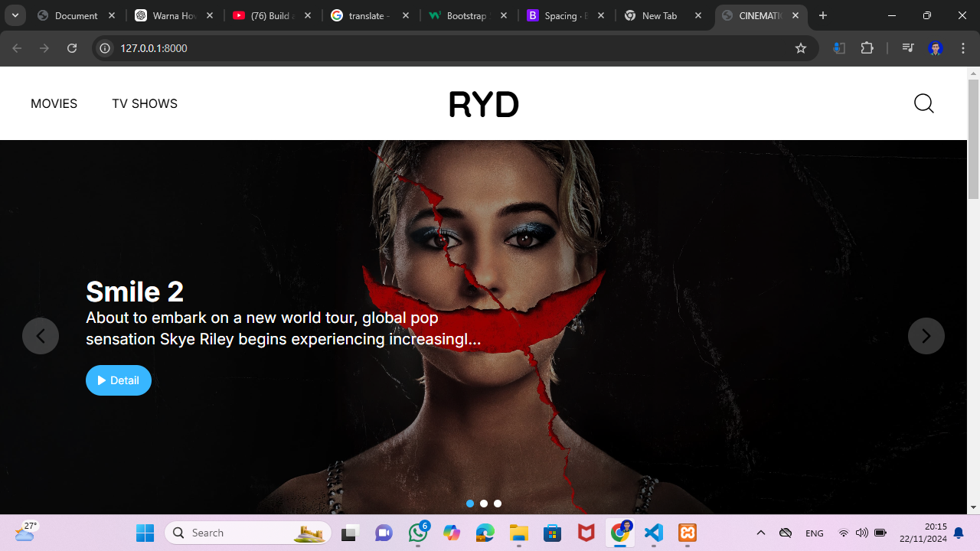Open Visual Studio Code from taskbar
980x551 pixels.
pos(653,533)
